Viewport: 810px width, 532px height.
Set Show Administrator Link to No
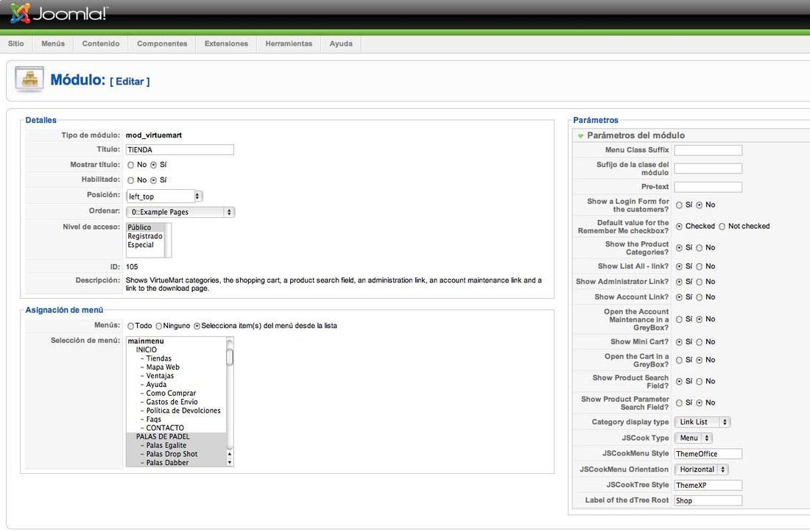[x=700, y=283]
